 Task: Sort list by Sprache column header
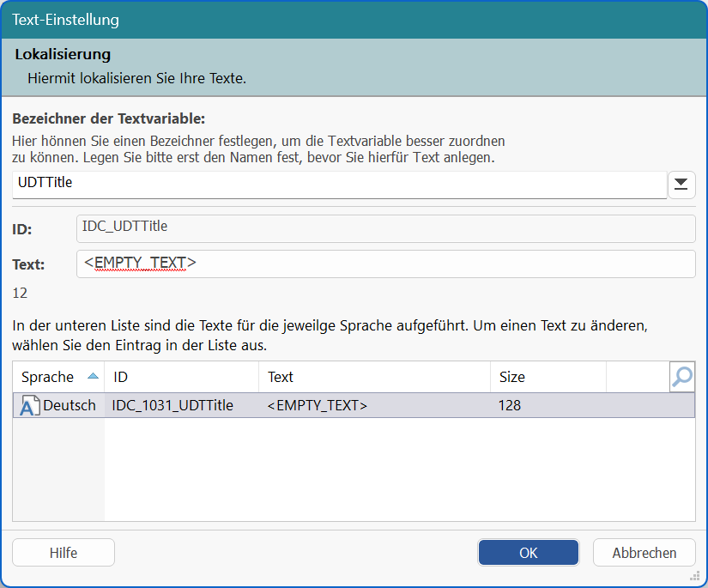(58, 377)
